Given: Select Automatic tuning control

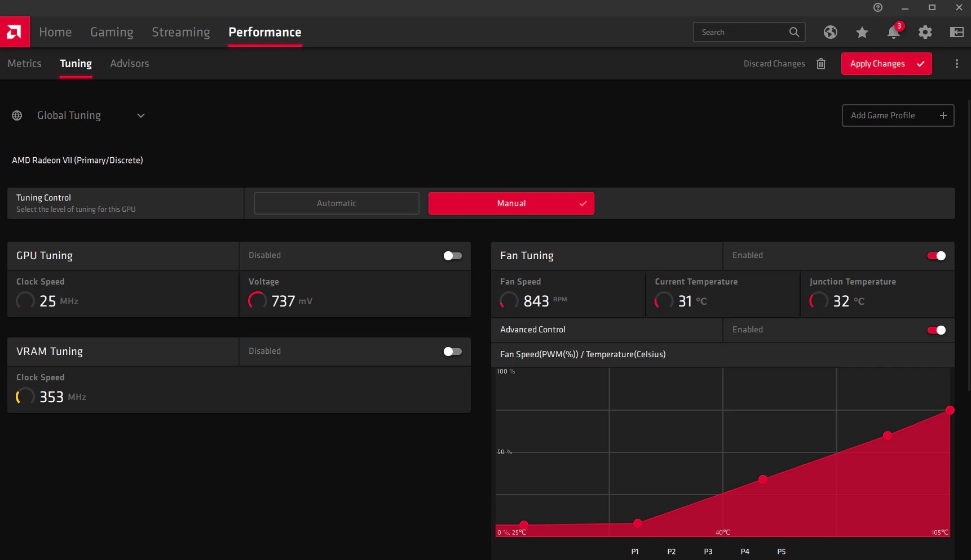Looking at the screenshot, I should click(x=337, y=203).
